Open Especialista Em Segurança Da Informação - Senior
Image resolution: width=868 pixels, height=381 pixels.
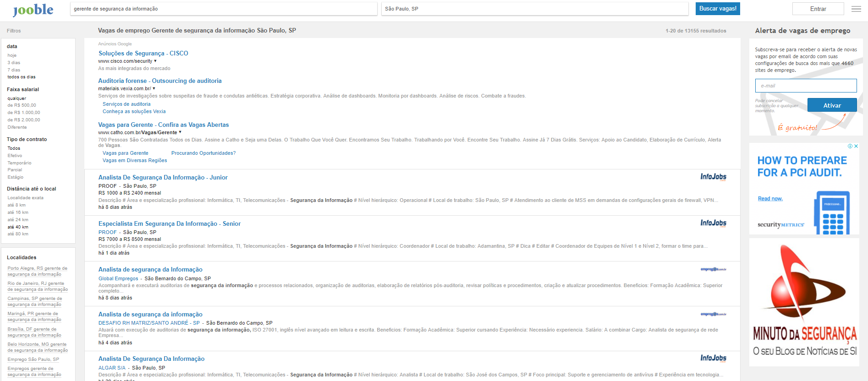click(170, 224)
